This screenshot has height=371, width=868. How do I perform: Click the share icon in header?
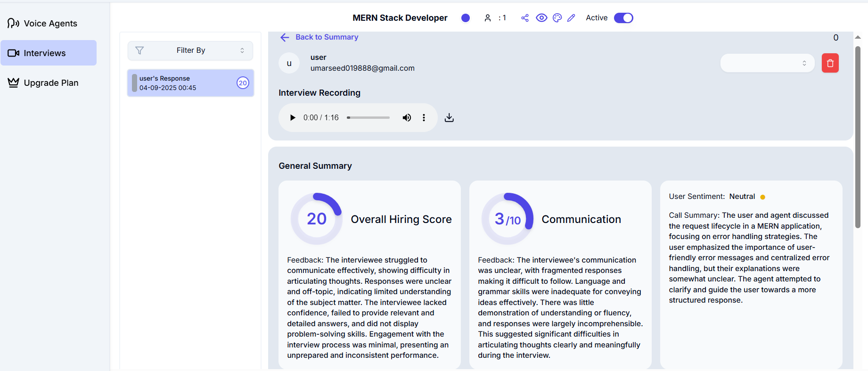coord(525,18)
